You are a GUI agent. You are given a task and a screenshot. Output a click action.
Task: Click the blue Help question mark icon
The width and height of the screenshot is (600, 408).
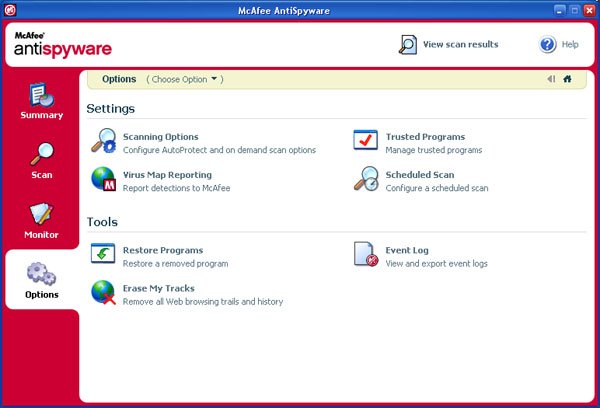(x=548, y=44)
